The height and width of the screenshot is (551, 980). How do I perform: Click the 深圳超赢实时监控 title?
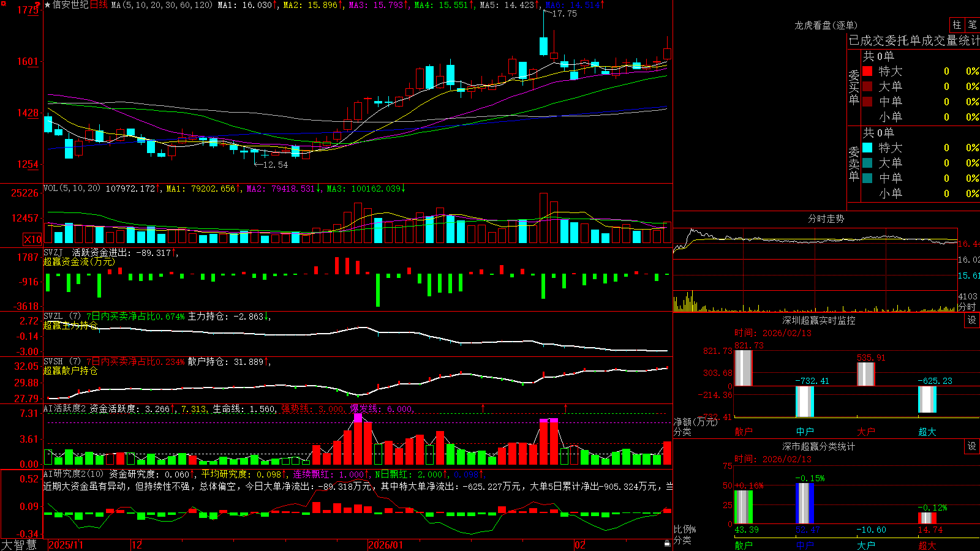click(819, 320)
